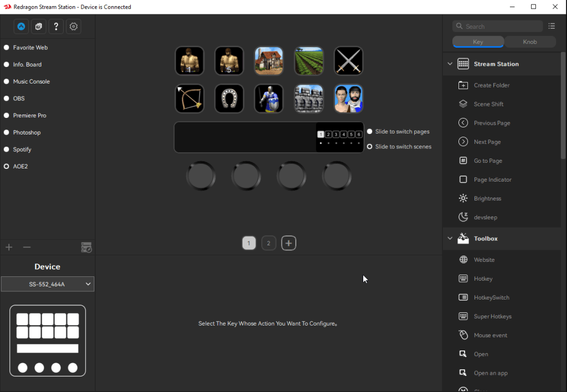Collapse the Toolbox section
The height and width of the screenshot is (392, 567).
coord(450,238)
